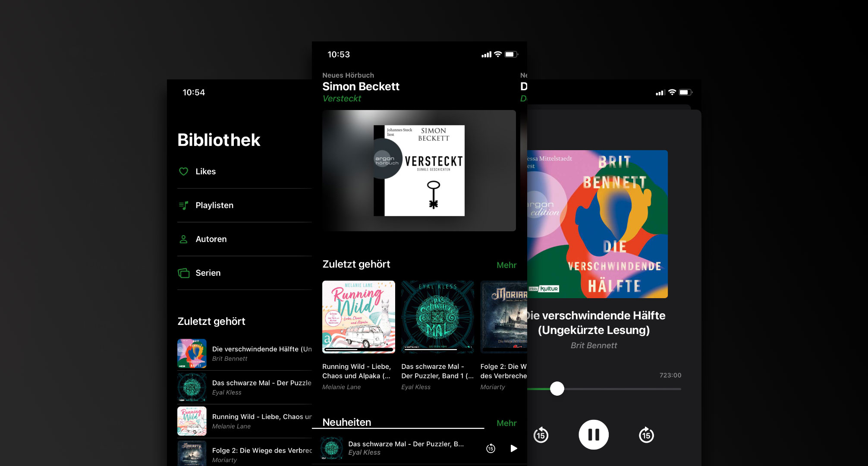Viewport: 868px width, 466px height.
Task: Pause playback in the player screen
Action: coord(594,435)
